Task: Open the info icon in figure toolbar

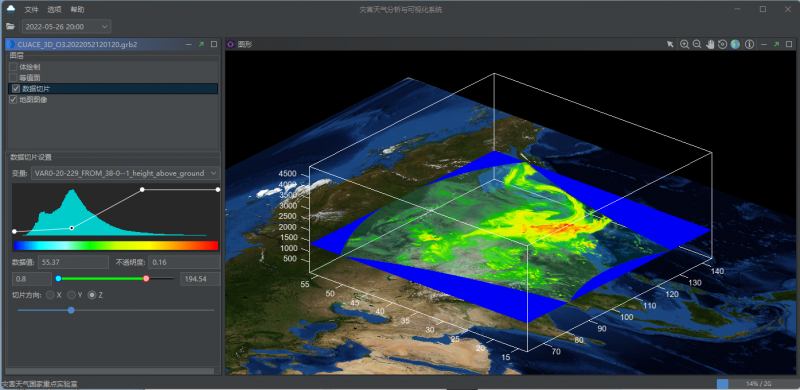Action: [749, 44]
